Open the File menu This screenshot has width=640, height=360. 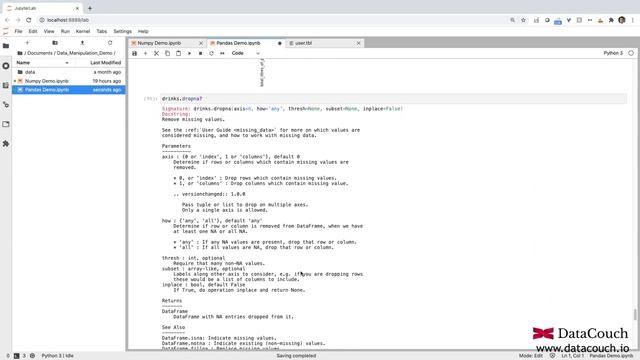coord(18,31)
